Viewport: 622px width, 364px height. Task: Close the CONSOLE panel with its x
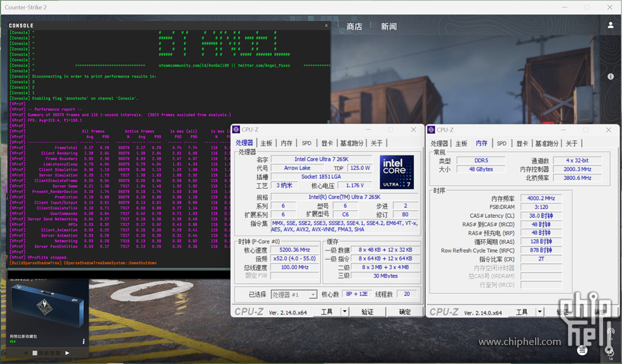coord(326,25)
